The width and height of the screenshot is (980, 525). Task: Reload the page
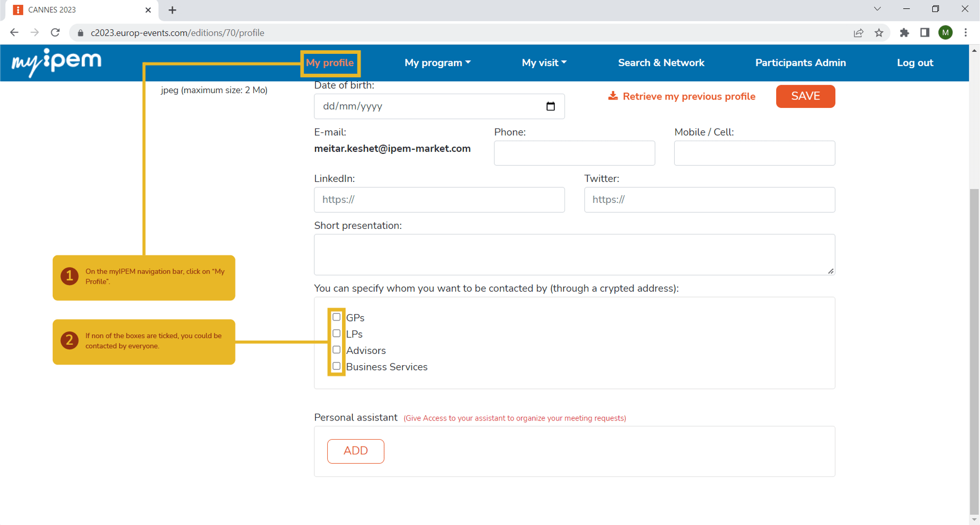coord(55,33)
